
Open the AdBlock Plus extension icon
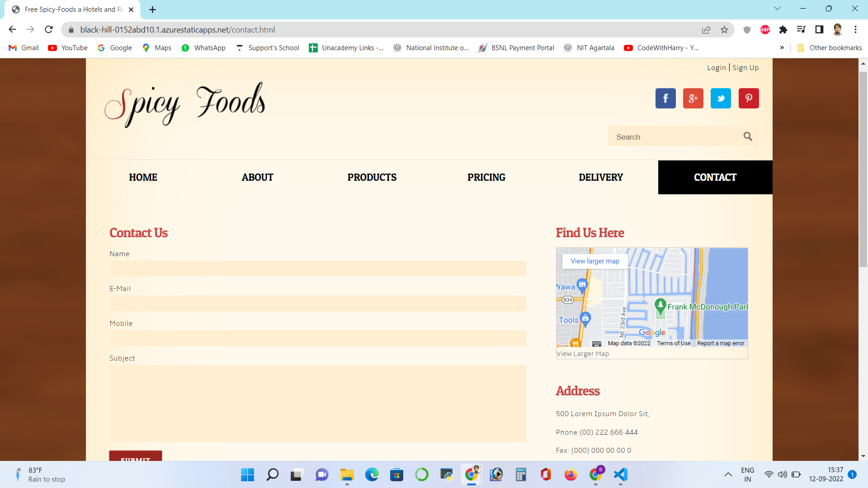[x=765, y=29]
